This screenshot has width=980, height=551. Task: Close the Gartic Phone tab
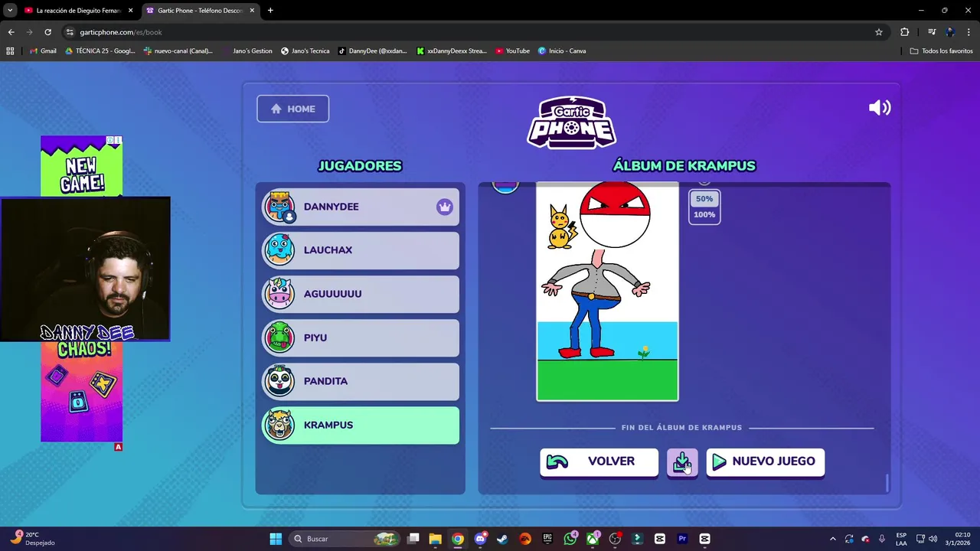tap(252, 11)
